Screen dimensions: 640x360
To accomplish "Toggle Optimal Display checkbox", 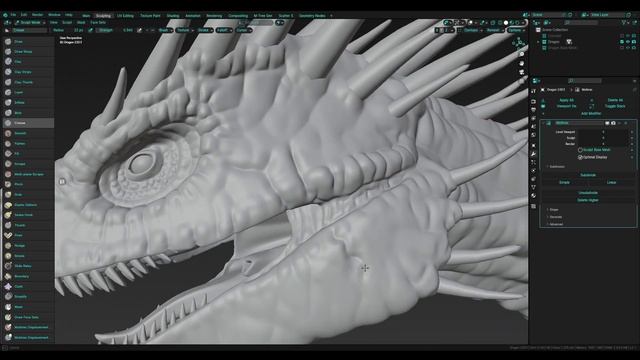I will [x=580, y=157].
